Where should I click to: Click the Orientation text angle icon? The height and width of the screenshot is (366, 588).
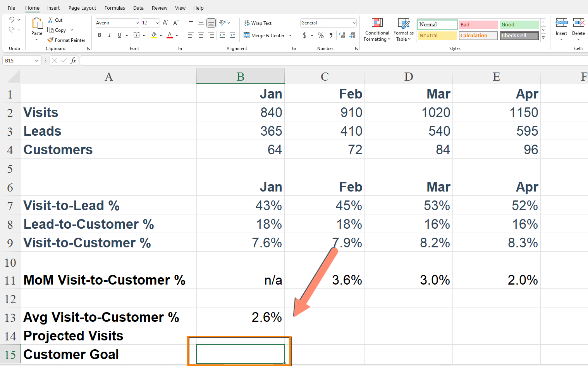click(222, 23)
